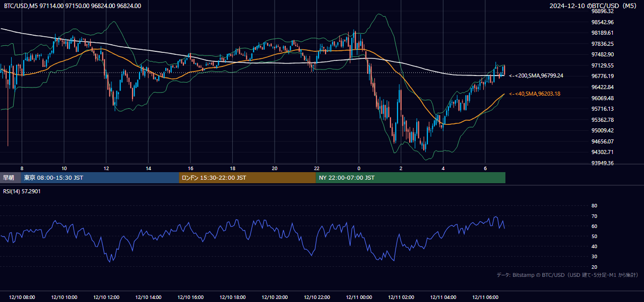This screenshot has height=302, width=644.
Task: Select price axis value 98542.96
Action: coord(602,22)
